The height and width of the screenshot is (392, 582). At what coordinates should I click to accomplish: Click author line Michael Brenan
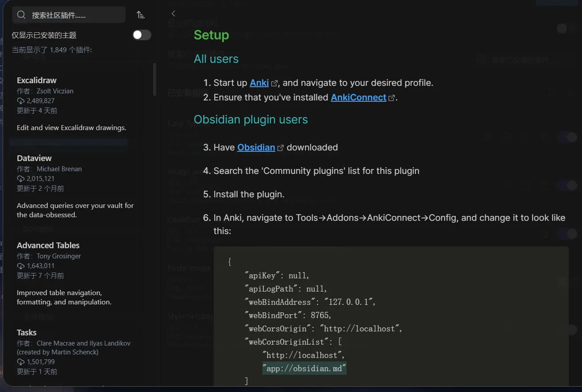click(x=49, y=169)
